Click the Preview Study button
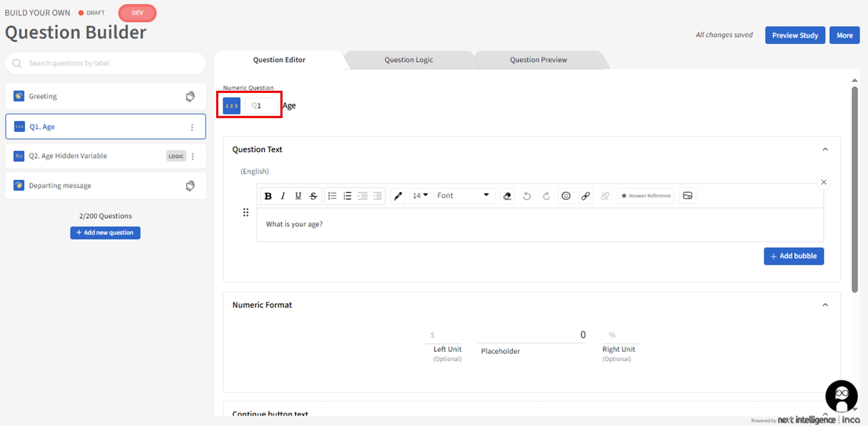Screen dimensions: 868x426 795,35
